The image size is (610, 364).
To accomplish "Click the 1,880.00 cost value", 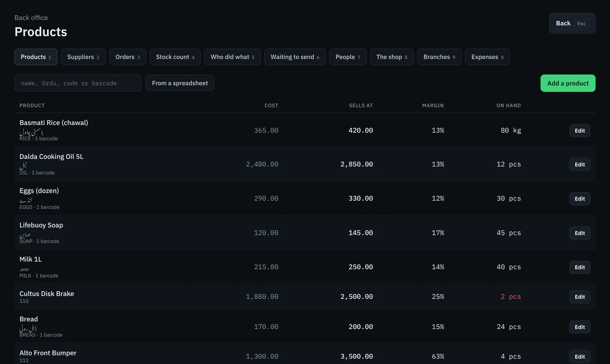I will click(x=262, y=297).
